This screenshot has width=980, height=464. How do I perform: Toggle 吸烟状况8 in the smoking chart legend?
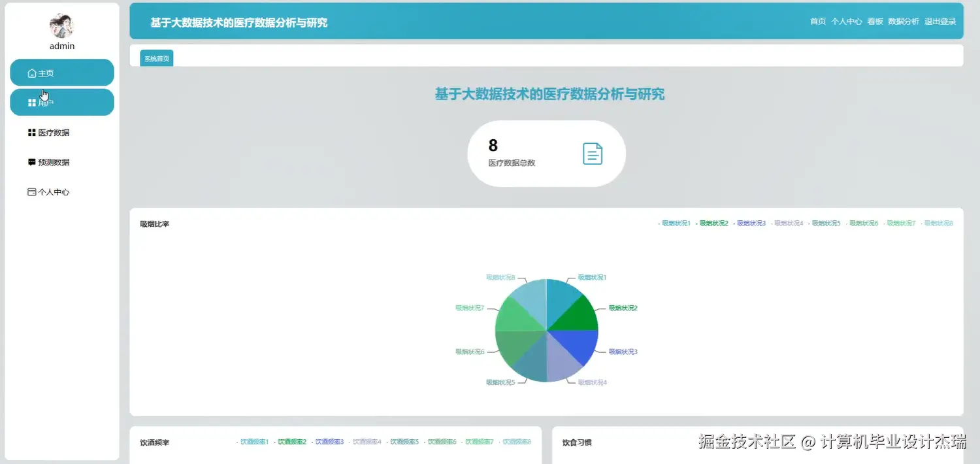point(937,224)
